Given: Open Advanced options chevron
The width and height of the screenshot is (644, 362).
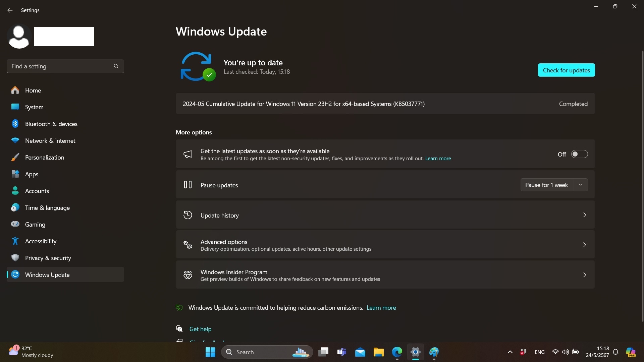Looking at the screenshot, I should point(585,245).
